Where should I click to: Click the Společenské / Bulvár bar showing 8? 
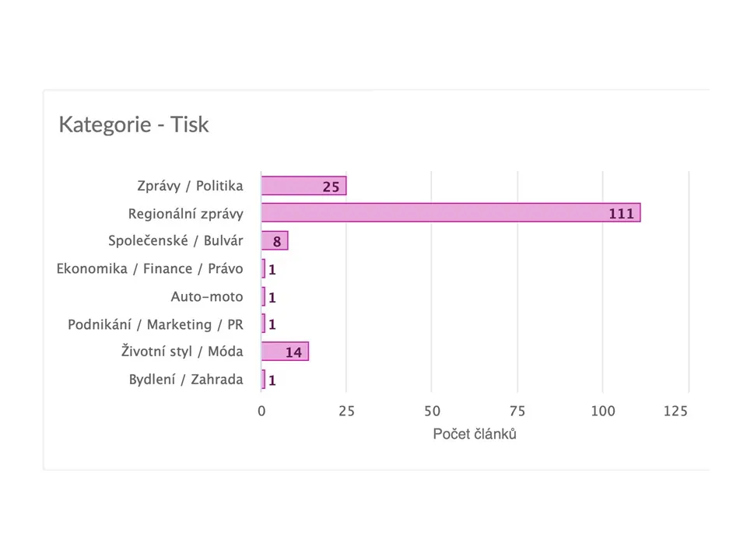click(x=275, y=240)
